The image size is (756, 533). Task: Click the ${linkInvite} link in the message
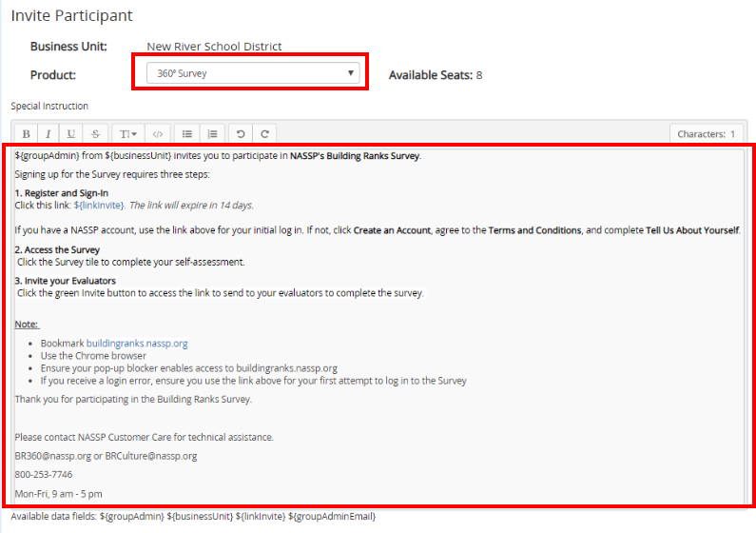click(x=99, y=205)
